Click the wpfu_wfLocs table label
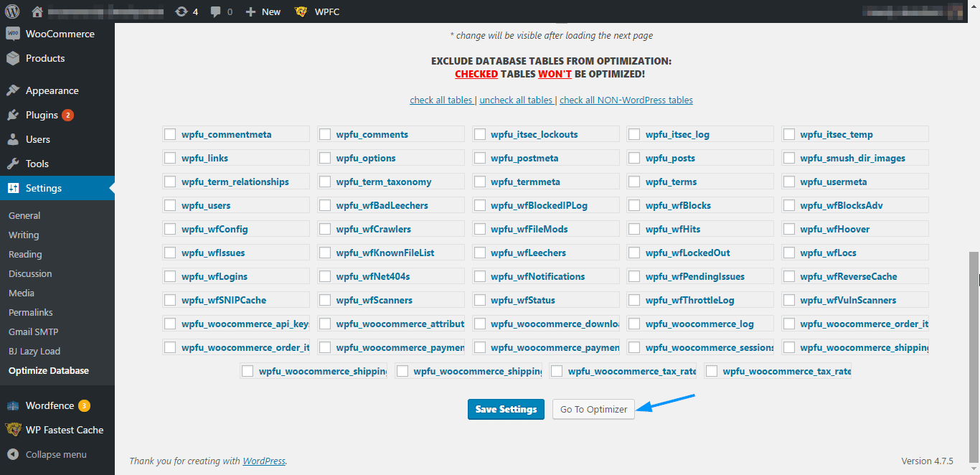The image size is (980, 475). 829,253
